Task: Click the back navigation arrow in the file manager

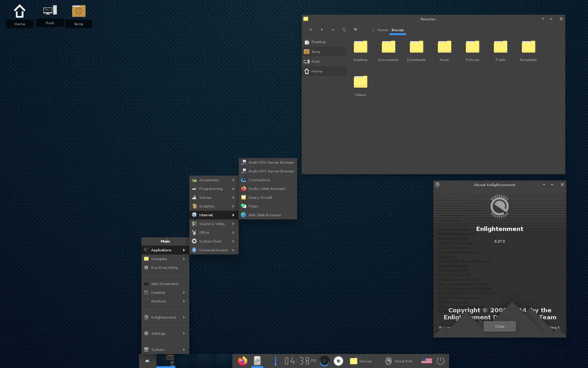Action: pyautogui.click(x=310, y=30)
